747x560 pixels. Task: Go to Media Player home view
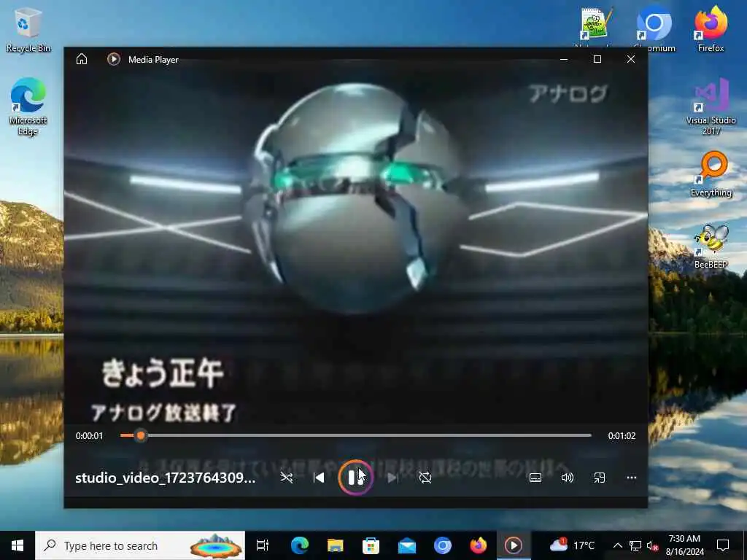82,59
